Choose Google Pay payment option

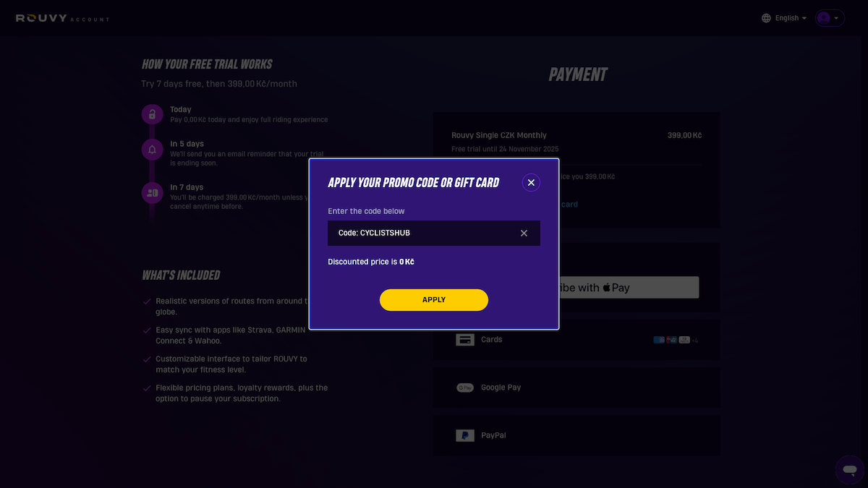pyautogui.click(x=576, y=388)
